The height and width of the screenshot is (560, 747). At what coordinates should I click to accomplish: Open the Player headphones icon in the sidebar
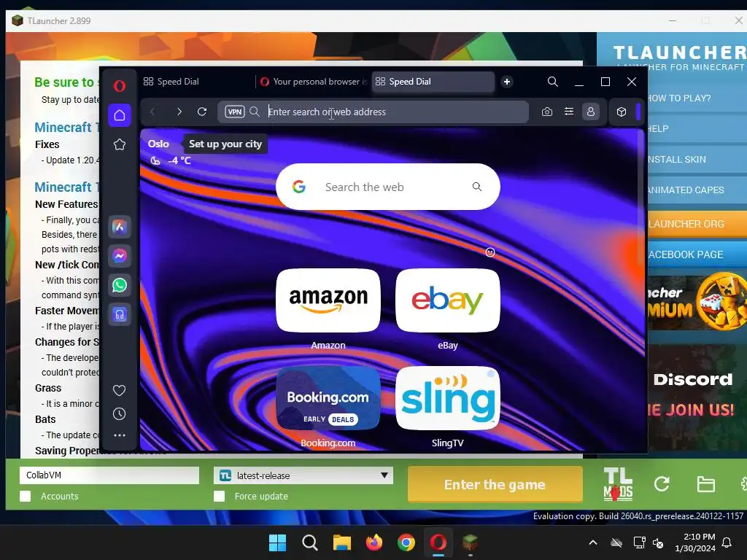[x=120, y=314]
